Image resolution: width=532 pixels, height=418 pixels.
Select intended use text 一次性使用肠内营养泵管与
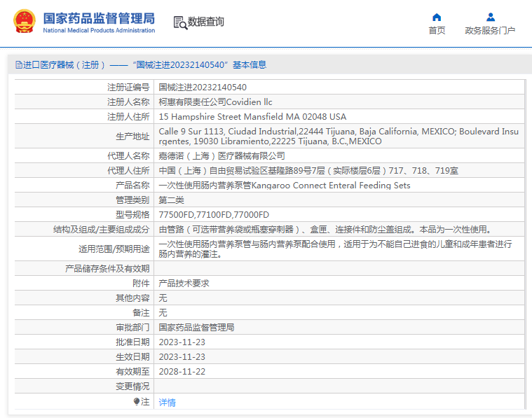click(x=335, y=249)
